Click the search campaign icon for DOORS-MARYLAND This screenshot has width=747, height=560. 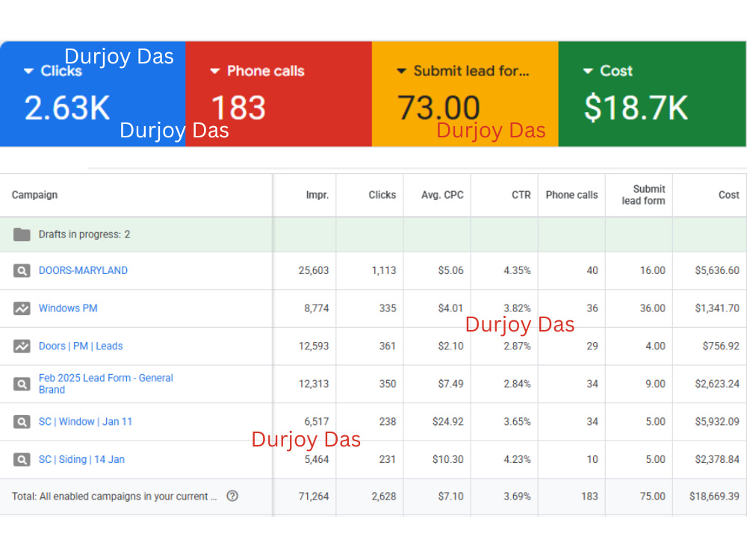tap(22, 270)
